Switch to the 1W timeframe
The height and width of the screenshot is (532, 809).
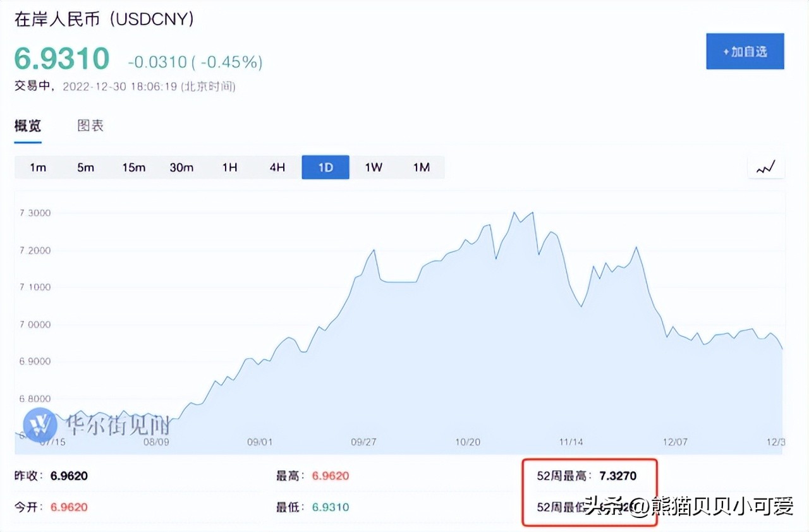coord(373,167)
